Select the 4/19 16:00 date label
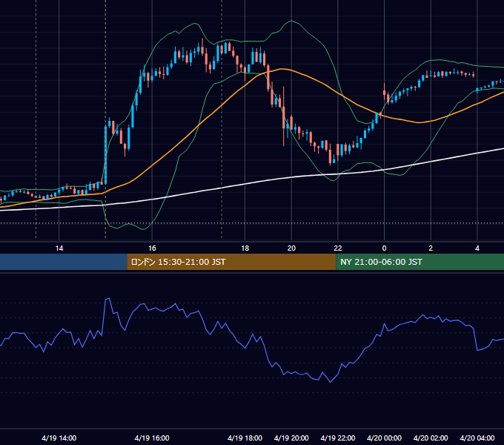Viewport: 504px width, 445px height. (x=152, y=438)
